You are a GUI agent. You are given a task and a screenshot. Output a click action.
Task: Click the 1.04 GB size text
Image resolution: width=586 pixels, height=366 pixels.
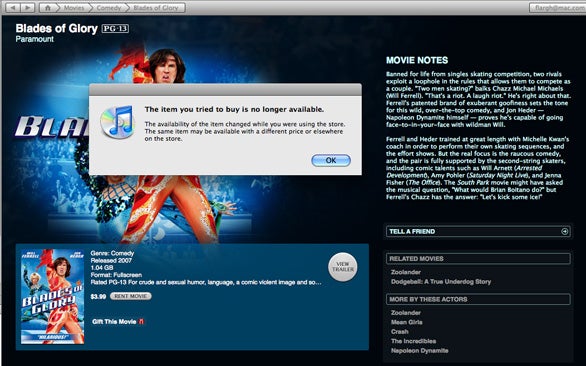click(x=102, y=268)
